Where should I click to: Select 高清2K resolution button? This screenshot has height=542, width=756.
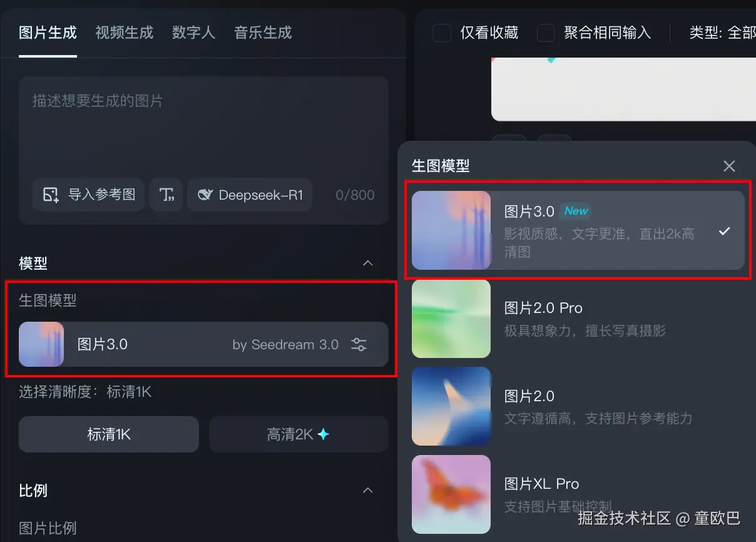(299, 434)
